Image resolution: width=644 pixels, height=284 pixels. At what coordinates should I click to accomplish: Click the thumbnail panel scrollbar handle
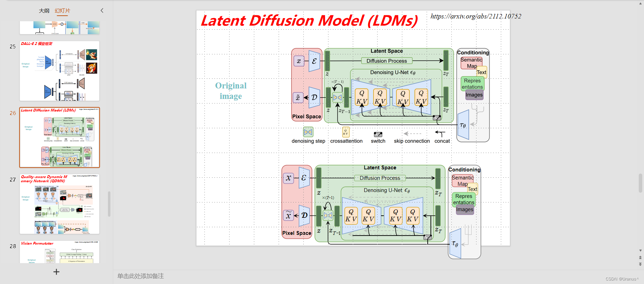[x=109, y=204]
